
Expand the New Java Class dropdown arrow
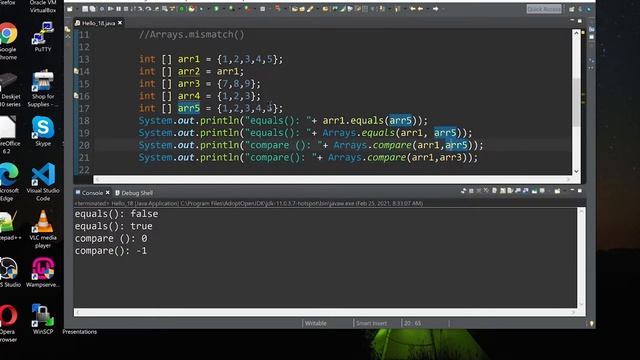pyautogui.click(x=318, y=9)
